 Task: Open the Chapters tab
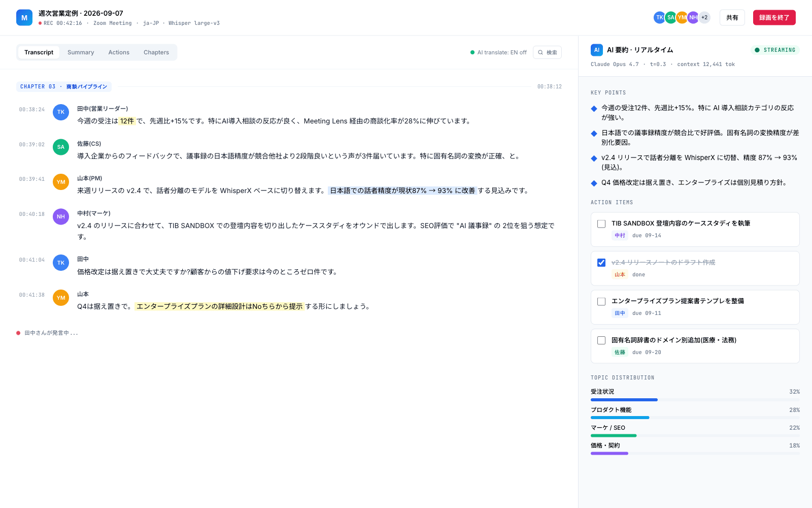(x=156, y=52)
